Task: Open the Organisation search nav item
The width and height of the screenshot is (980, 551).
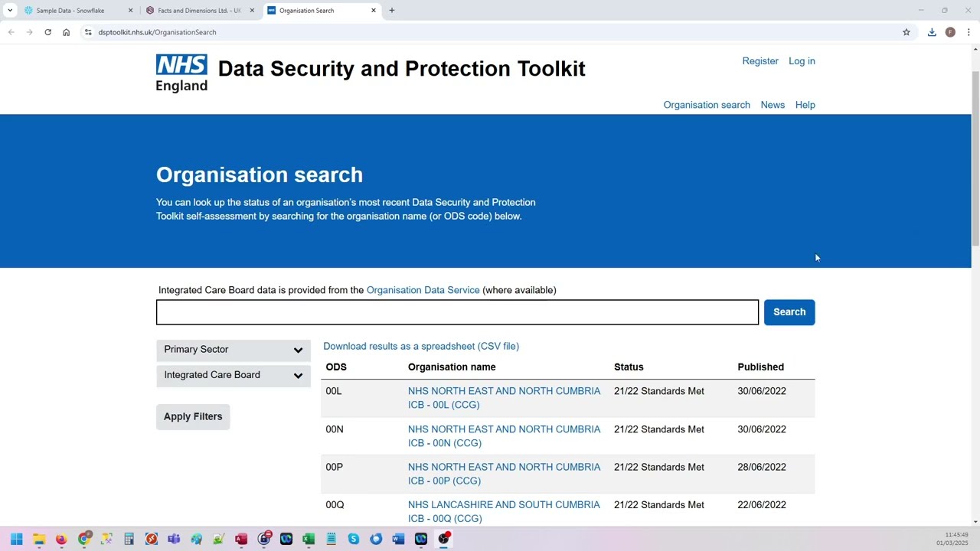Action: click(x=707, y=105)
